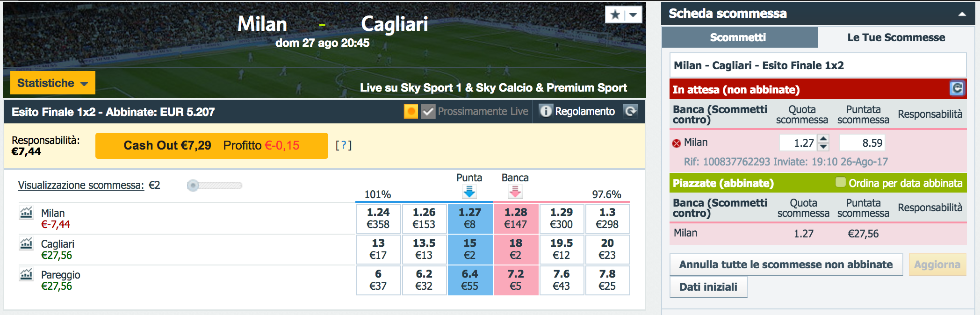Remove the unmatched Milan bet
Image resolution: width=980 pixels, height=315 pixels.
(677, 143)
